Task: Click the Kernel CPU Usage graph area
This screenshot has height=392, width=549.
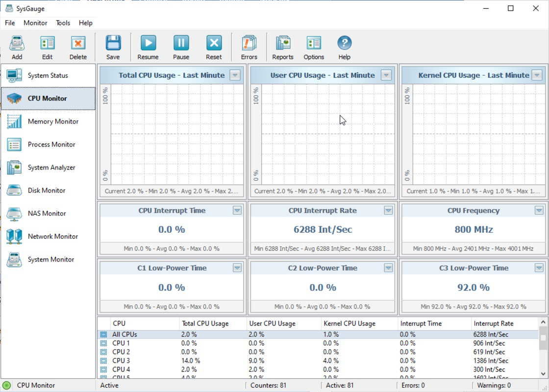Action: pos(478,134)
